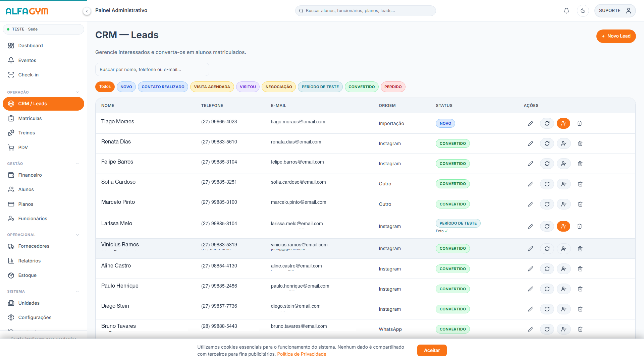Open SUPORTE user menu
Viewport: 644px width, 362px height.
click(x=615, y=11)
